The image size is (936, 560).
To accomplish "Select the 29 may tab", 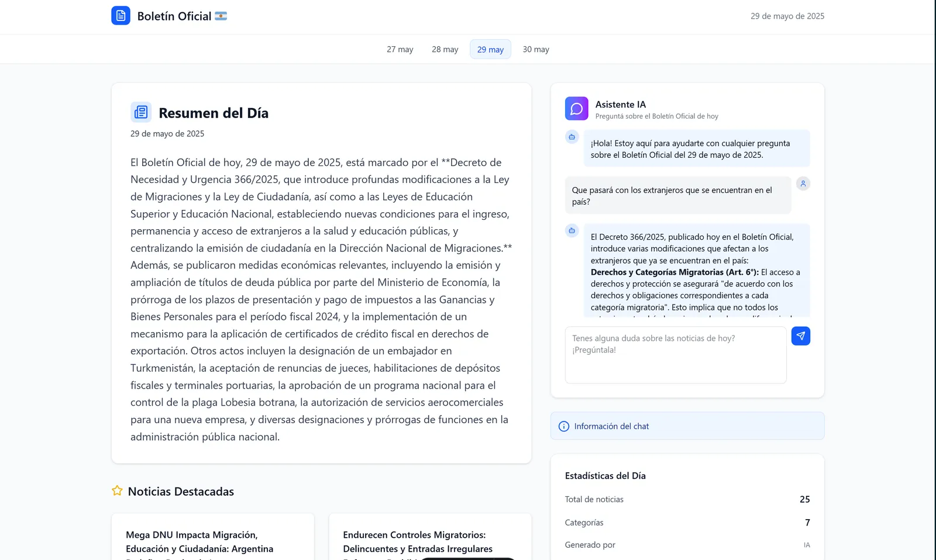I will pyautogui.click(x=490, y=49).
